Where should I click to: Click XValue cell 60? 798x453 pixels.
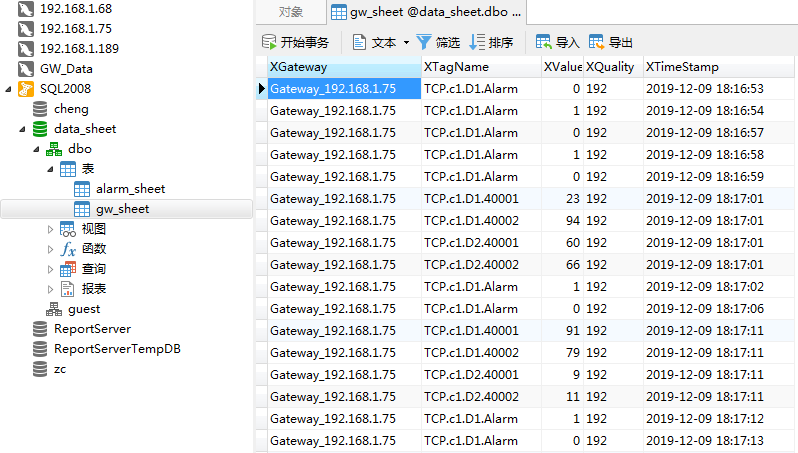(x=562, y=243)
